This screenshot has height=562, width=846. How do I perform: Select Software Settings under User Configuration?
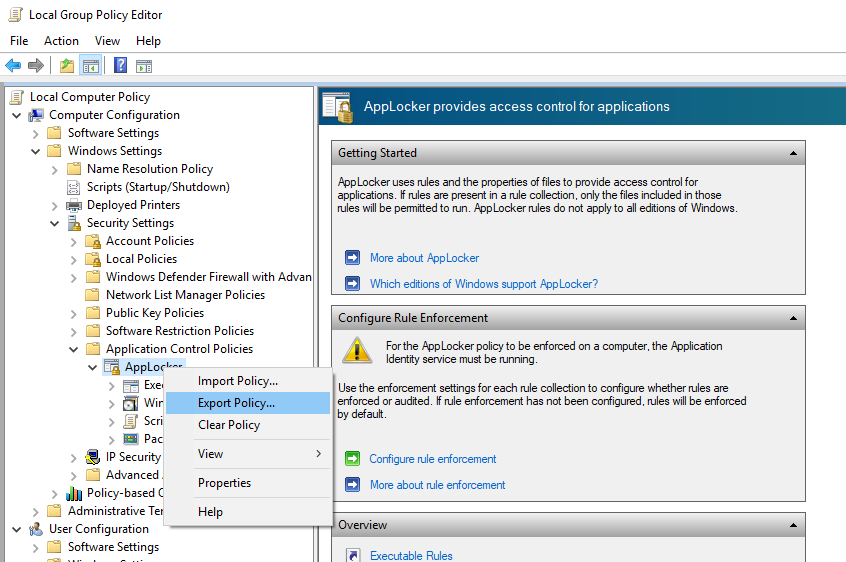point(113,547)
